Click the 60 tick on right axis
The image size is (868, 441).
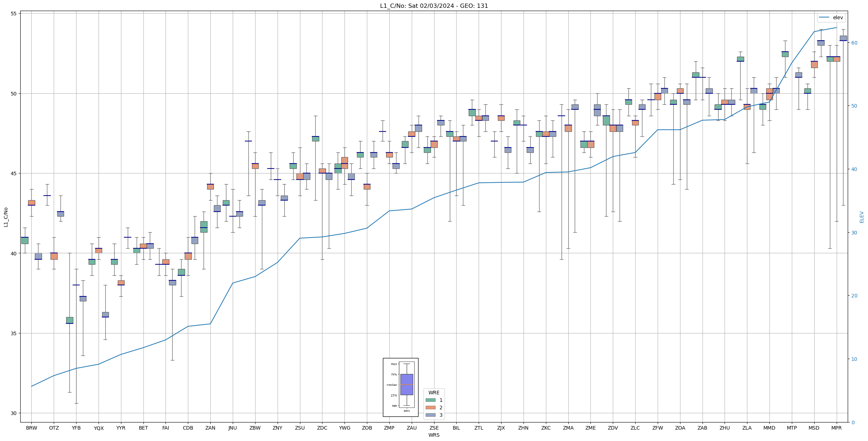pyautogui.click(x=854, y=43)
